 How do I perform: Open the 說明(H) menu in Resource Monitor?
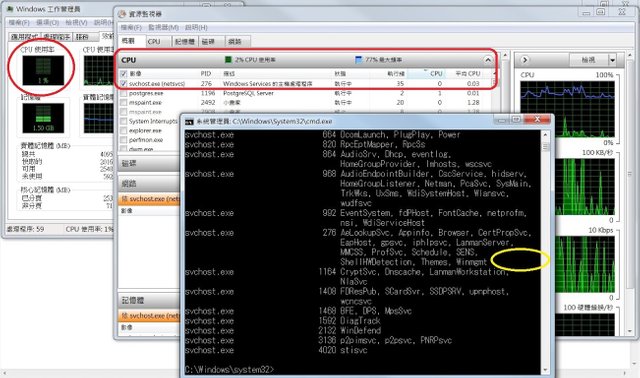coord(196,27)
